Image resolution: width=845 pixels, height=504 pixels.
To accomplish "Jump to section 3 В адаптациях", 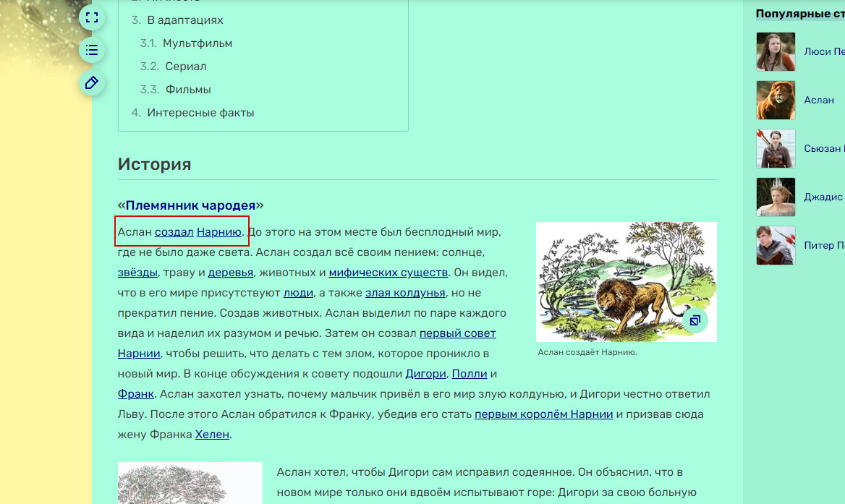I will pos(184,20).
